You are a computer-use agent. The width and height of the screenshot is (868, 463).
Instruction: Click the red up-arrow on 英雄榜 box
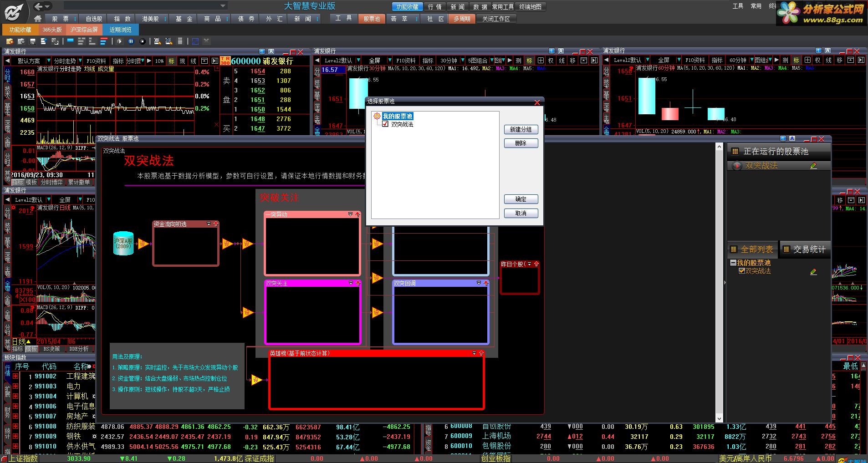click(481, 353)
